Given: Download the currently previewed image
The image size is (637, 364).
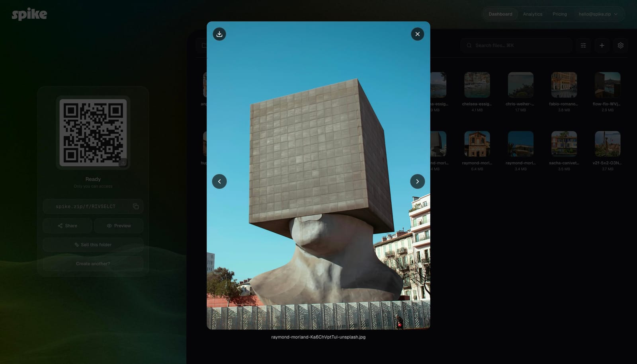Looking at the screenshot, I should click(x=219, y=34).
